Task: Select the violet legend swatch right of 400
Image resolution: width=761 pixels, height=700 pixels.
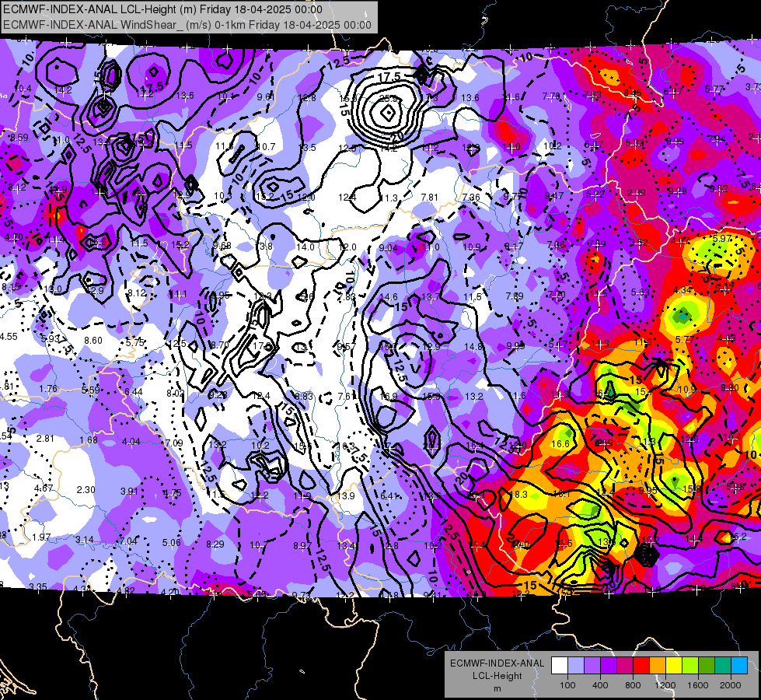Action: (x=609, y=666)
